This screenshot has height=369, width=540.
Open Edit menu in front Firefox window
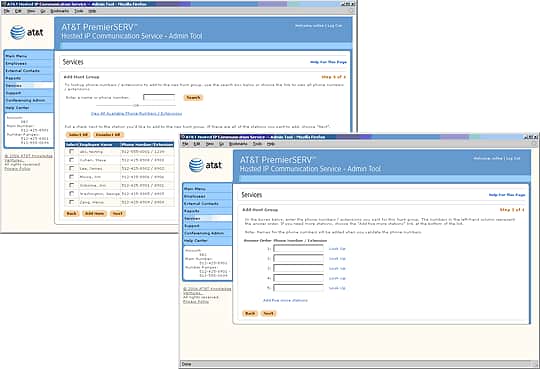[197, 144]
